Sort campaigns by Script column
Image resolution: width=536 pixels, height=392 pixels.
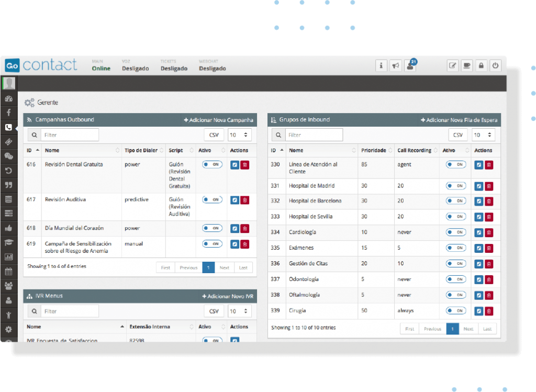click(181, 150)
